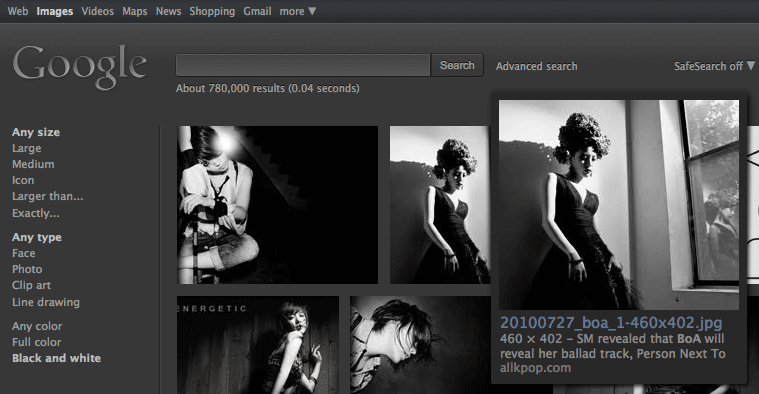Viewport: 759px width, 394px height.
Task: Open the 'Larger than...' size option
Action: point(47,197)
